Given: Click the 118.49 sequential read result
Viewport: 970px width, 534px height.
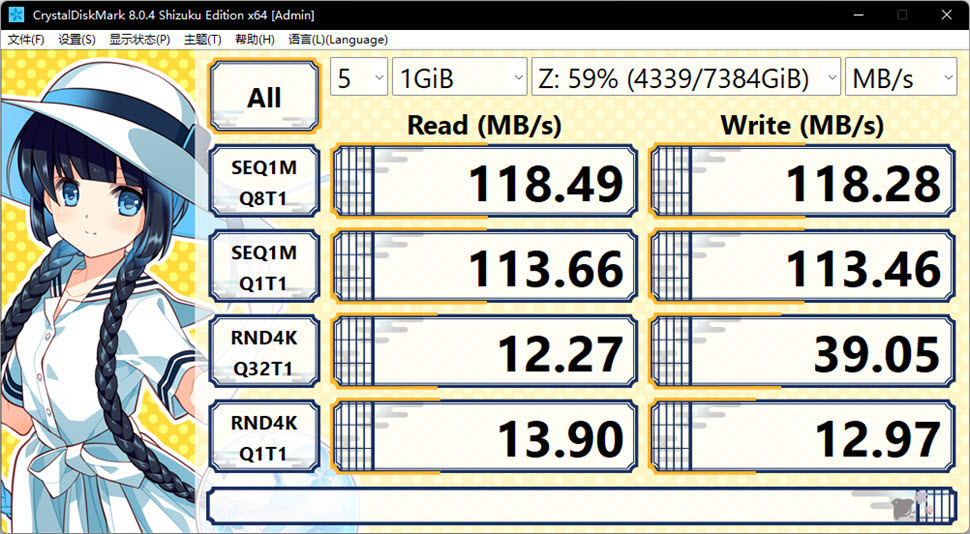Looking at the screenshot, I should pos(485,181).
